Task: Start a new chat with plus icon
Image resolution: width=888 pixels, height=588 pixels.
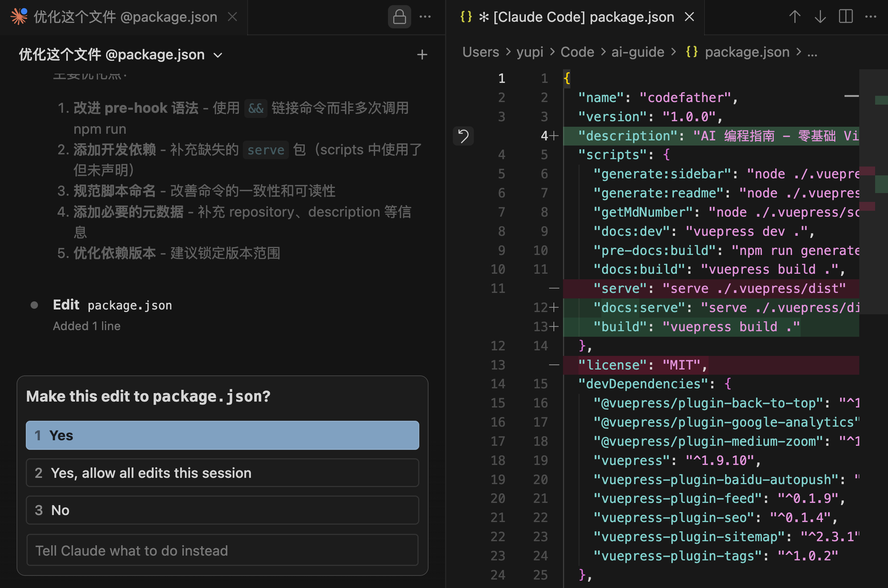Action: point(422,55)
